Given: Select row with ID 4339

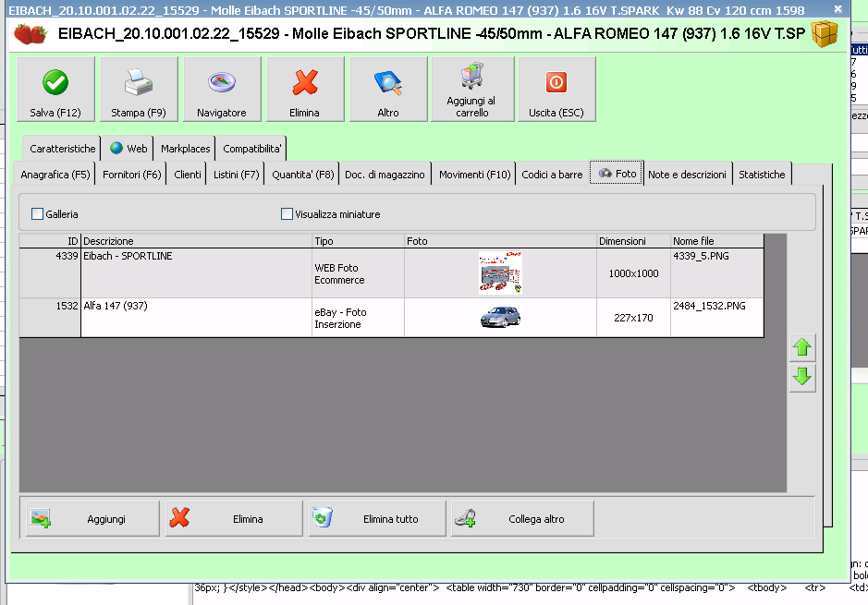Looking at the screenshot, I should 391,273.
